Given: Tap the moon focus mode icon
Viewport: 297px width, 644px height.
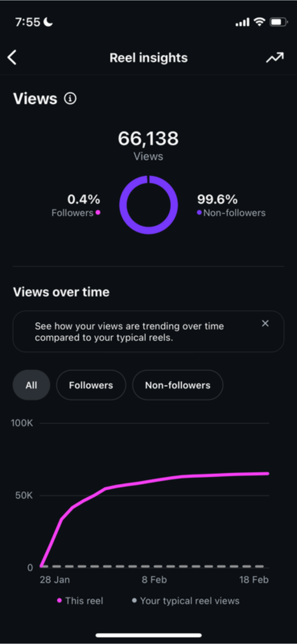Looking at the screenshot, I should pos(48,22).
